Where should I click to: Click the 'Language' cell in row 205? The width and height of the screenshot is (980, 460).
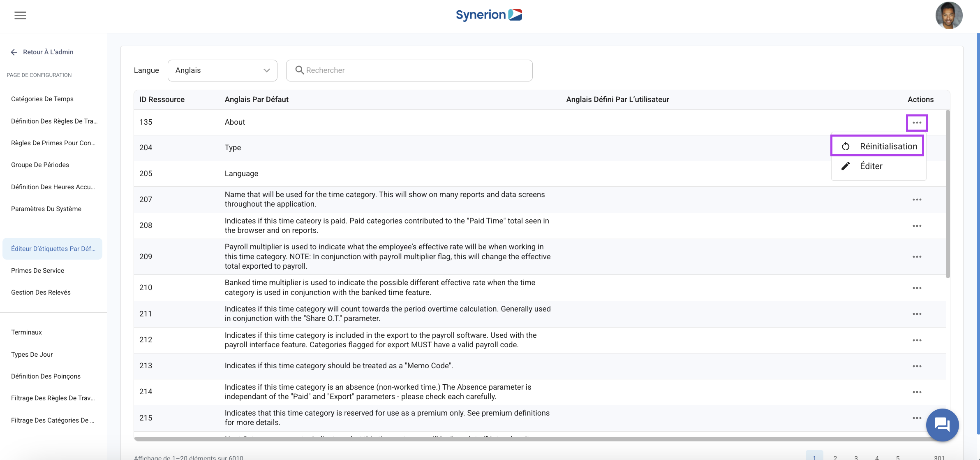241,174
